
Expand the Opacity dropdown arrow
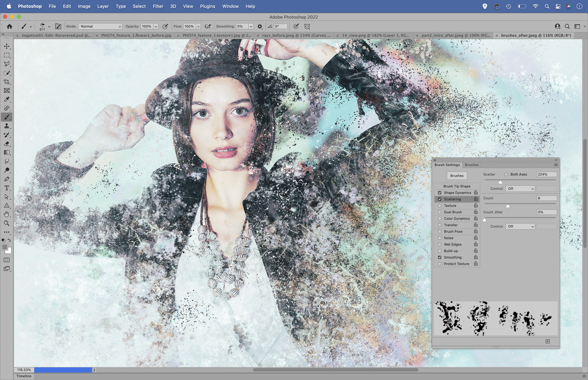(x=156, y=26)
